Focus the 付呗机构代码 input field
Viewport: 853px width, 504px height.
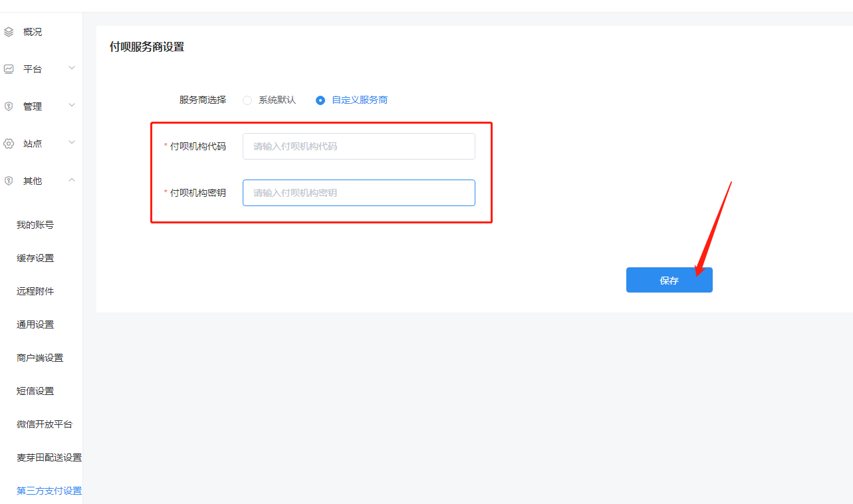[x=359, y=146]
